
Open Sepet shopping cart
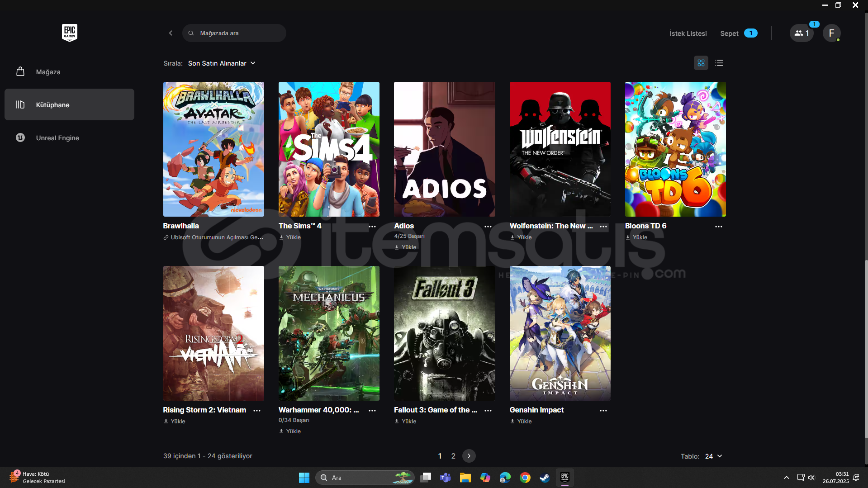point(739,33)
